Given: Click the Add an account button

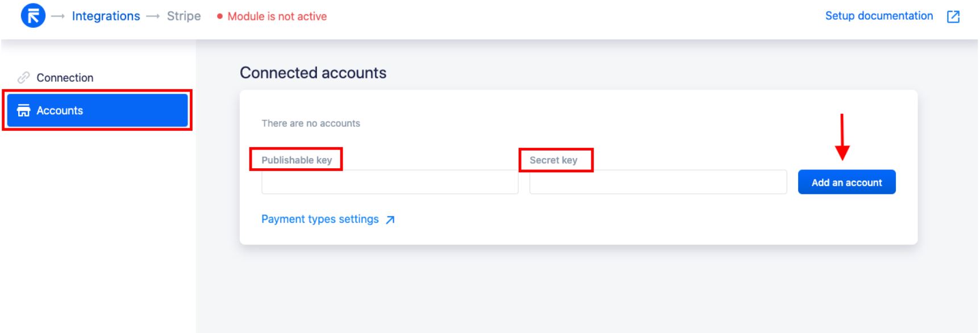Looking at the screenshot, I should [846, 182].
